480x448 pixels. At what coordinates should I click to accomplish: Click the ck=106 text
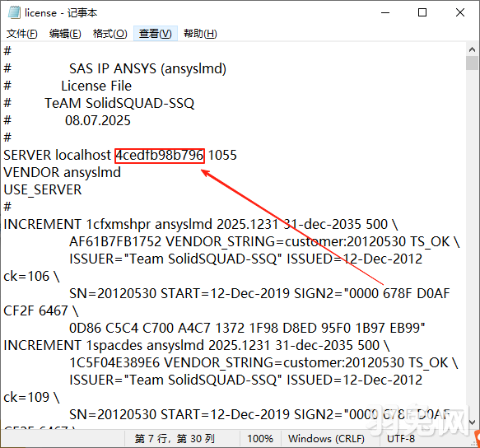point(26,277)
